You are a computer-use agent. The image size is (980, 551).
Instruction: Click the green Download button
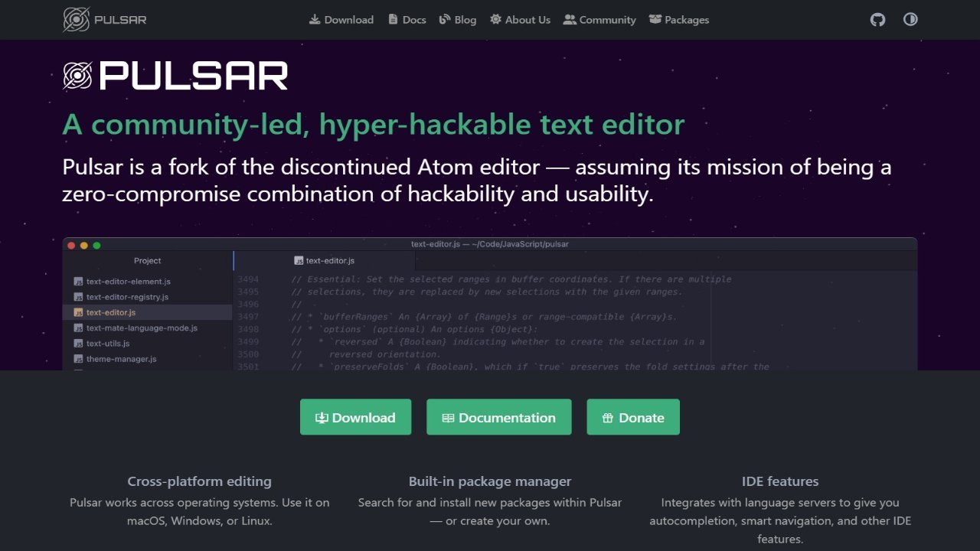click(355, 417)
